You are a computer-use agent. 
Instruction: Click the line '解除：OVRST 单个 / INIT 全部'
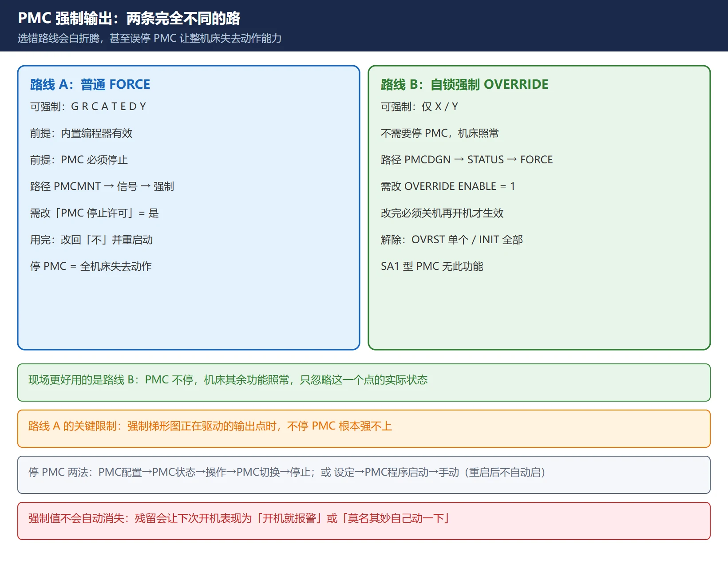[x=452, y=240]
